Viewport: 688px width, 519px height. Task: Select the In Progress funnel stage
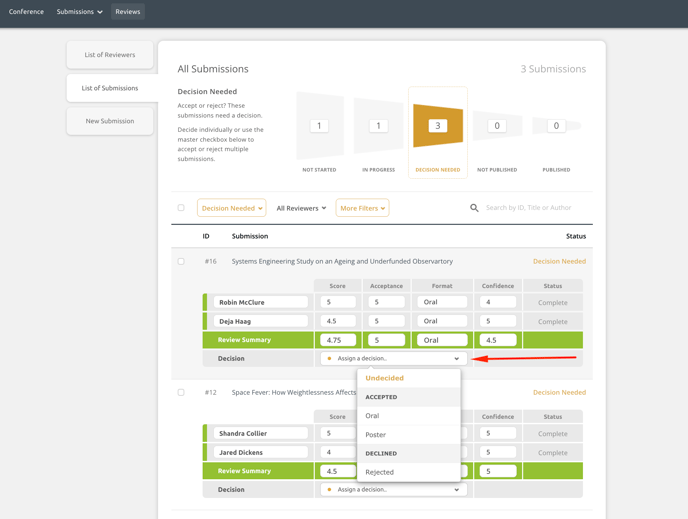point(378,127)
